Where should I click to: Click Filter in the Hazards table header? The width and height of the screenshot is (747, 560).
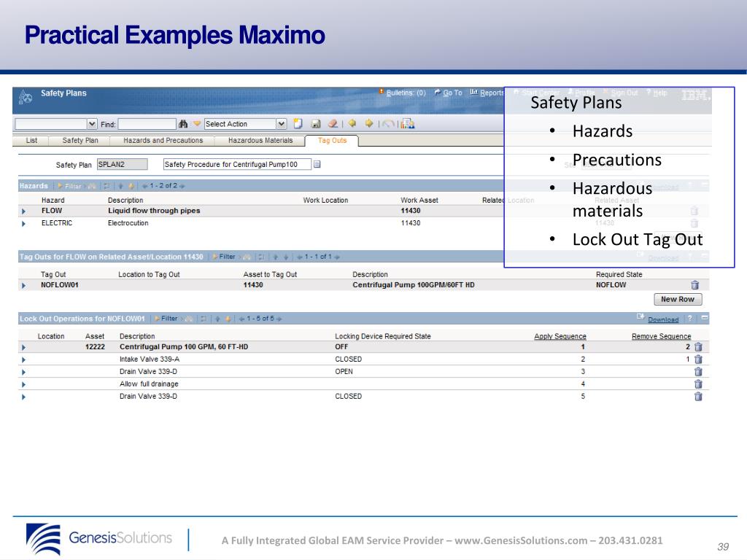click(69, 186)
